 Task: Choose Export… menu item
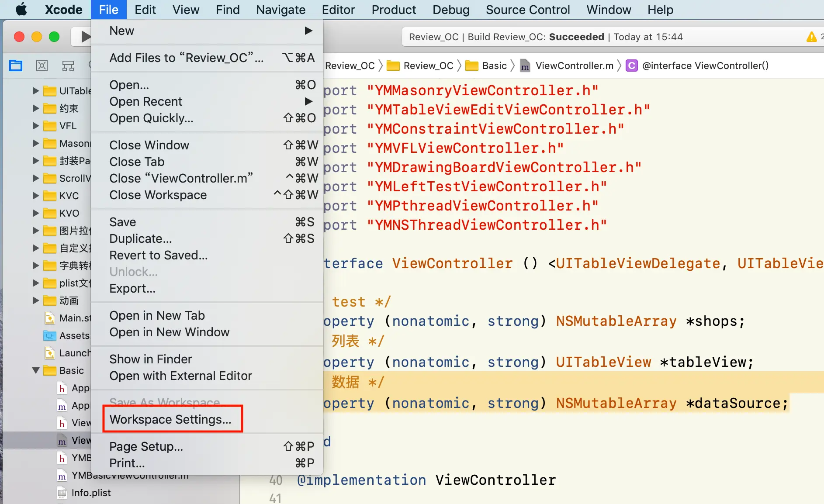click(207, 288)
